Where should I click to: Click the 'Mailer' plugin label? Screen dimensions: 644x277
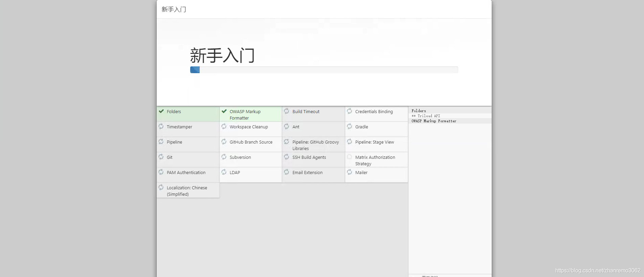pyautogui.click(x=361, y=173)
